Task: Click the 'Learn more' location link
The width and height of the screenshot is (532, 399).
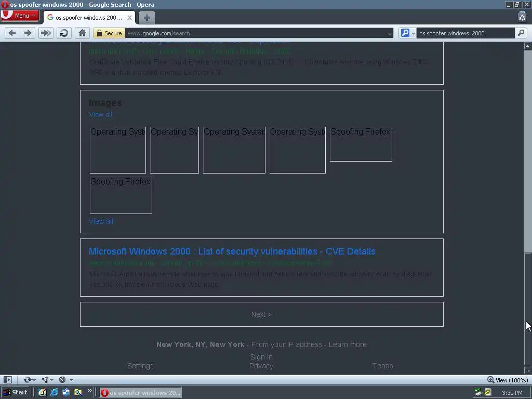Action: (x=348, y=344)
